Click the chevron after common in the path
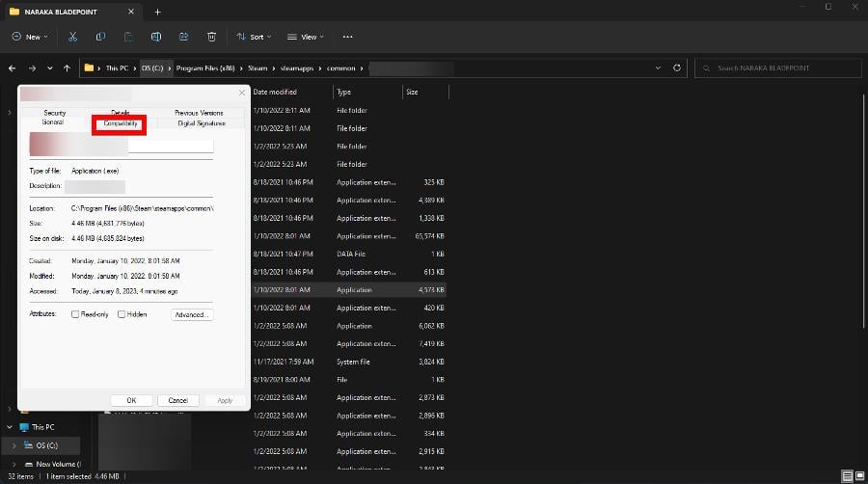The height and width of the screenshot is (484, 868). pos(362,68)
